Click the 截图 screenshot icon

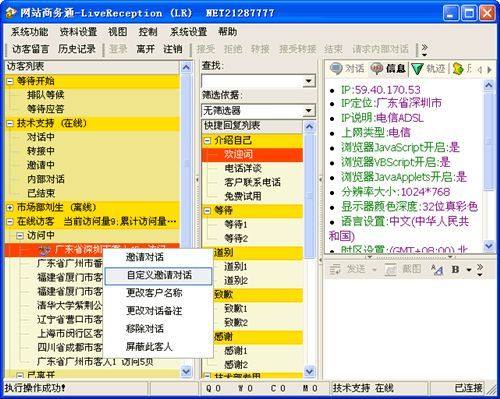tap(390, 269)
